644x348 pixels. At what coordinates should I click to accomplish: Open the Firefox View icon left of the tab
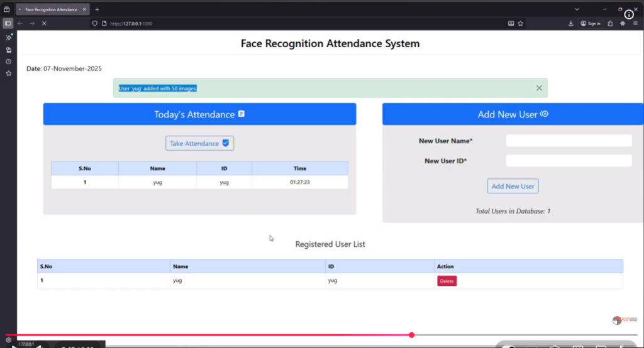click(6, 9)
